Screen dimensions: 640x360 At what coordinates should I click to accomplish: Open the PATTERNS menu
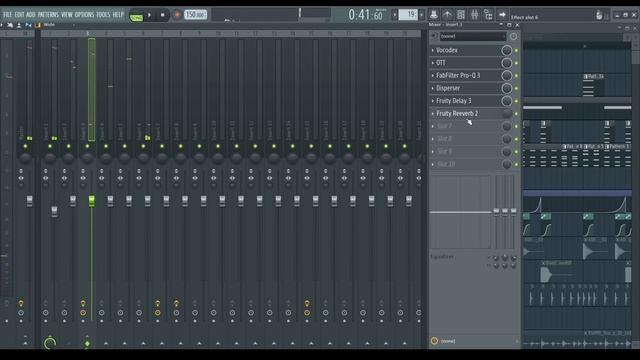(48, 15)
